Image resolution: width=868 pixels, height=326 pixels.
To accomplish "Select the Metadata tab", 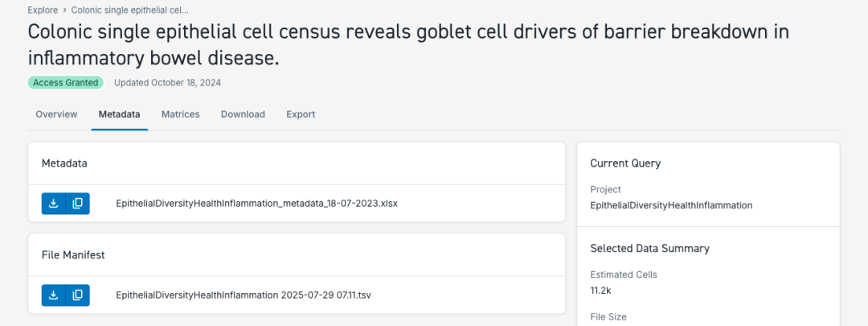I will [120, 114].
